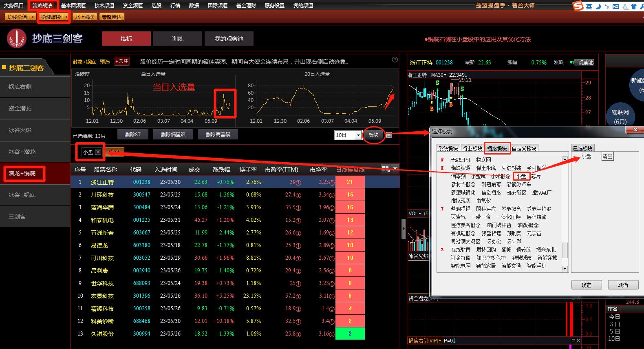
Task: Toggle the Sogou half-moon width mode
Action: point(598,7)
